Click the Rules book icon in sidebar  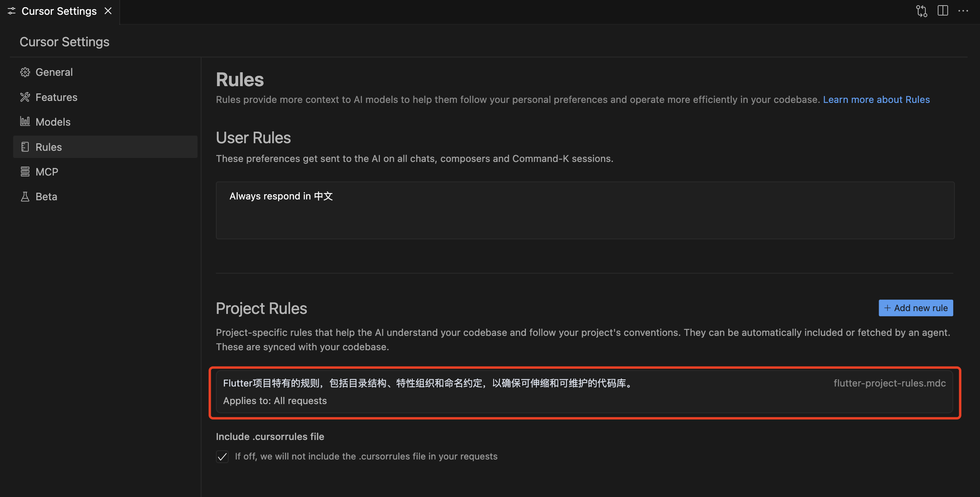click(25, 147)
